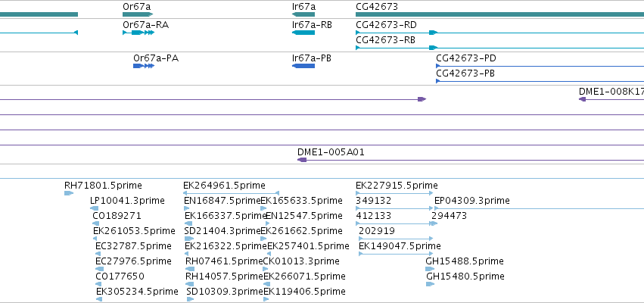Viewport: 644px width, 303px height.
Task: Select the Ir67a-RB transcript feature
Action: (x=303, y=33)
